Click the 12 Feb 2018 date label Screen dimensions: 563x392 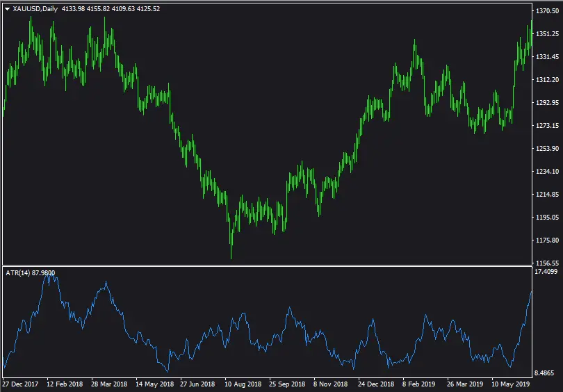(65, 384)
